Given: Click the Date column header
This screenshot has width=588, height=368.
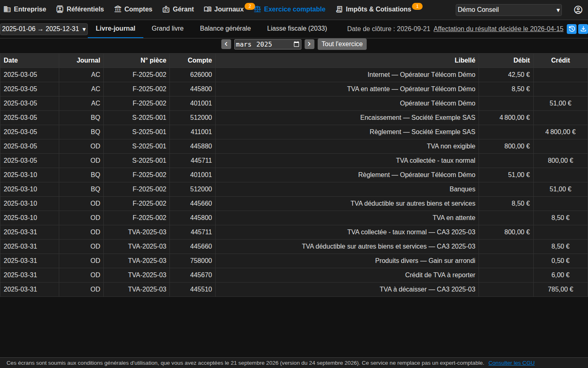Looking at the screenshot, I should 29,61.
